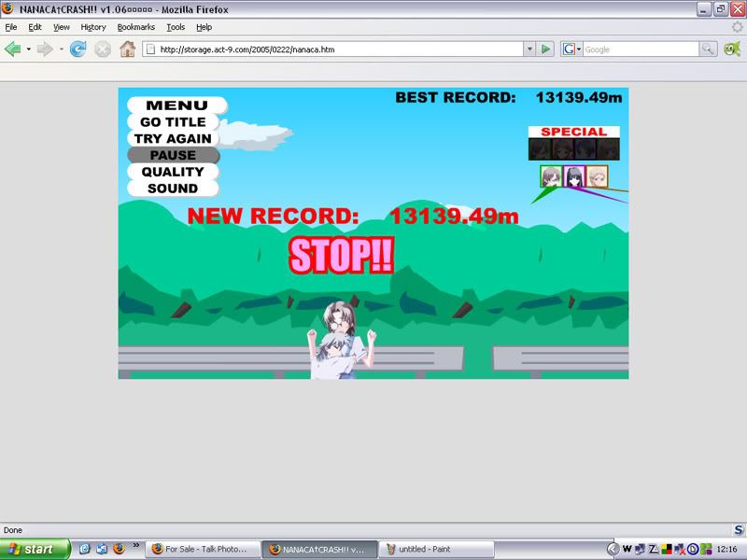The width and height of the screenshot is (747, 560).
Task: Click the Done status bar text
Action: coord(13,530)
